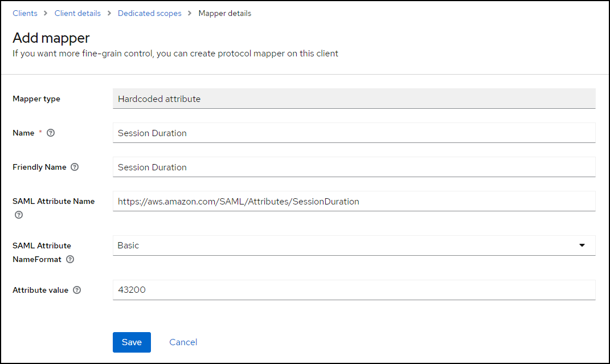
Task: Click Mapper details breadcrumb item
Action: click(224, 13)
